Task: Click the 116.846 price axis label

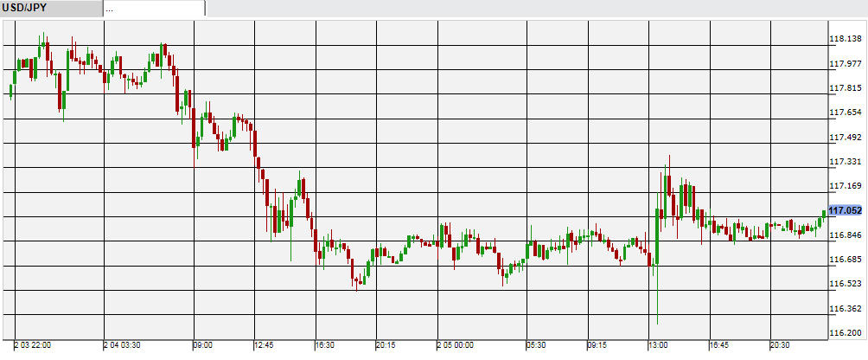Action: click(x=845, y=235)
